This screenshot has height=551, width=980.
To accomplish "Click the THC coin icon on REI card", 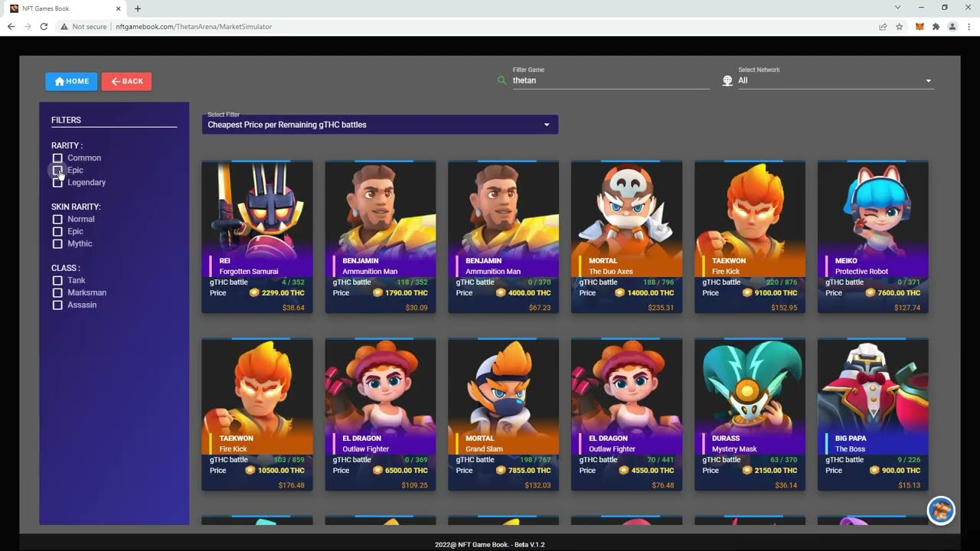I will [x=255, y=292].
